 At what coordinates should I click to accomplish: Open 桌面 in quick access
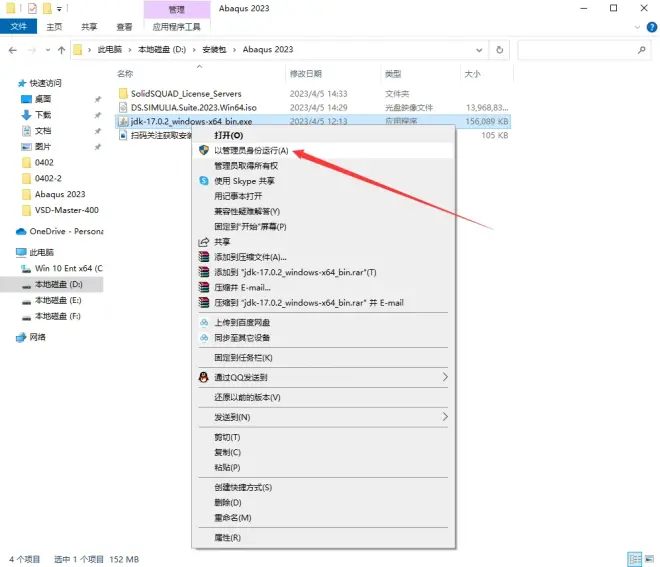tap(43, 99)
